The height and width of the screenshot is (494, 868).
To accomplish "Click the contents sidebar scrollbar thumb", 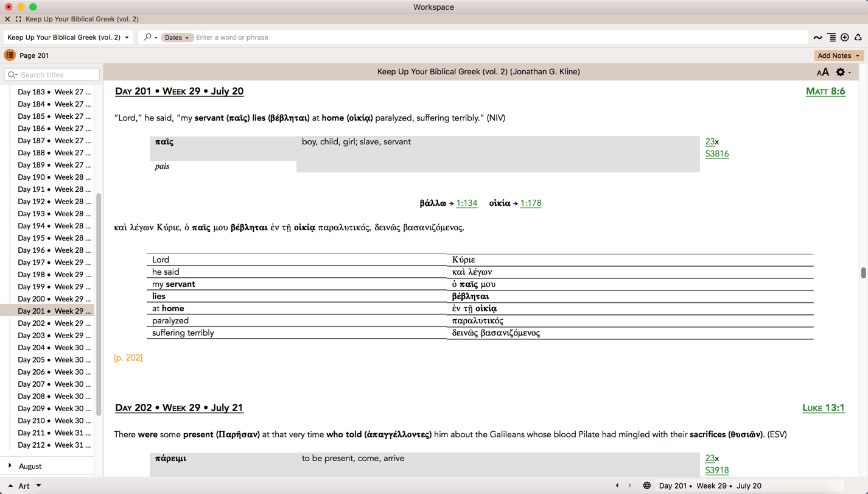I will pyautogui.click(x=99, y=305).
